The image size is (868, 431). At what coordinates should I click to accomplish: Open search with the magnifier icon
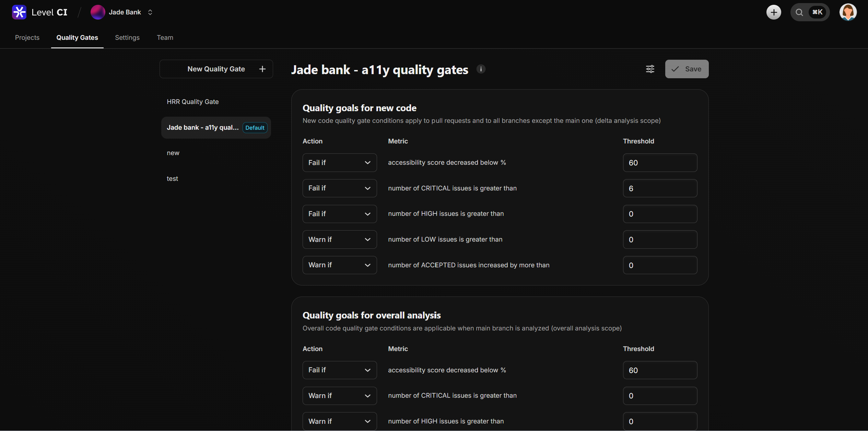tap(799, 12)
